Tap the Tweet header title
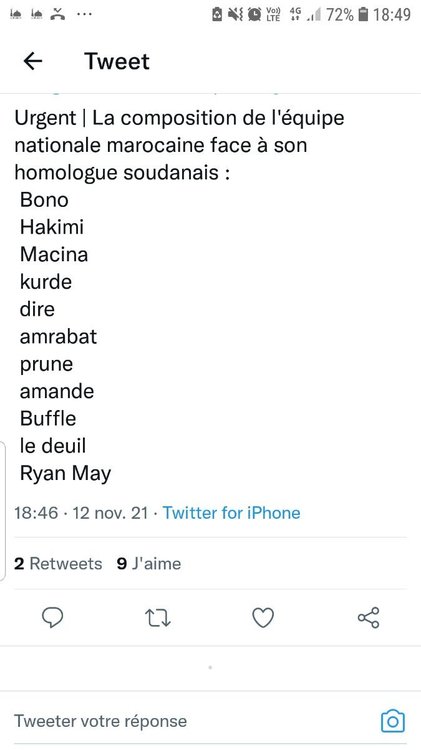Screen dimensions: 421x750 117,61
